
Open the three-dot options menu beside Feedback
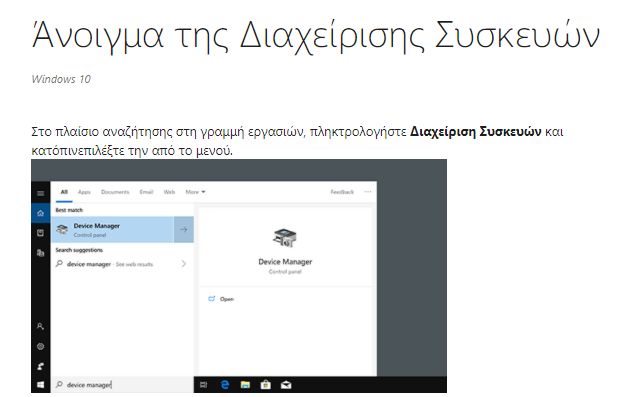368,192
